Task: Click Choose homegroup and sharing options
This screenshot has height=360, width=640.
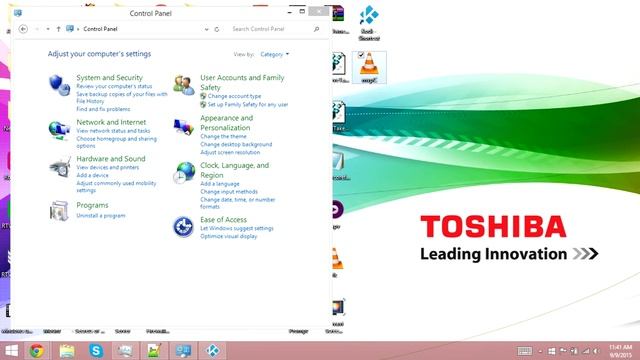Action: pos(116,142)
